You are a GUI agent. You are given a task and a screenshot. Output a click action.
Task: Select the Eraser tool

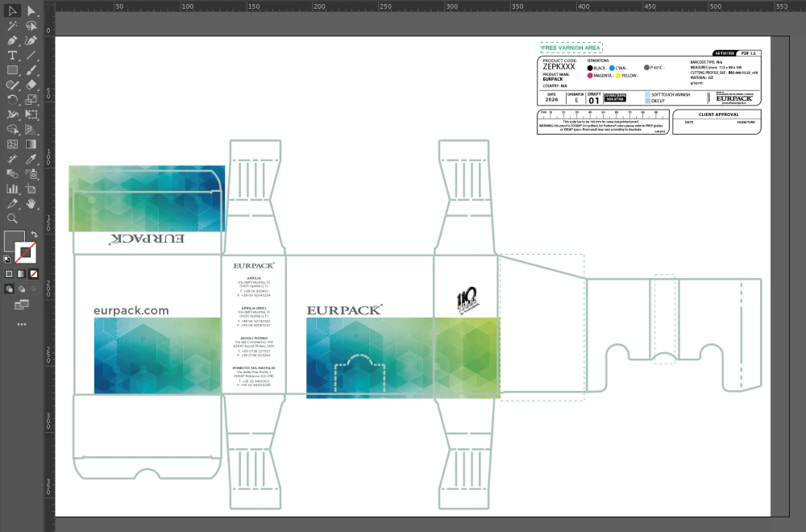(x=31, y=85)
